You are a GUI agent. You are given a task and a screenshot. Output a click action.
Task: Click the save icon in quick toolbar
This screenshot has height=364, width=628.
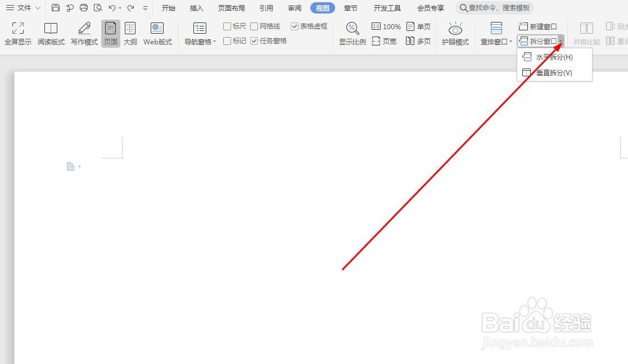coord(56,8)
